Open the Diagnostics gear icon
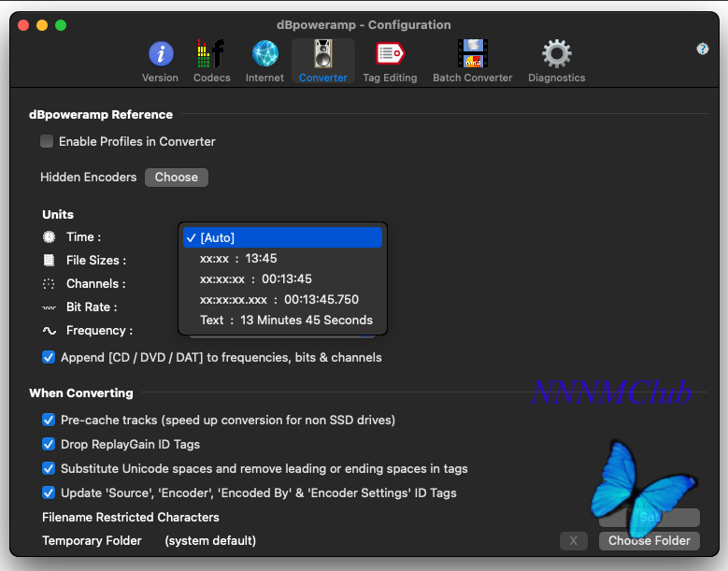728x571 pixels. pyautogui.click(x=557, y=53)
